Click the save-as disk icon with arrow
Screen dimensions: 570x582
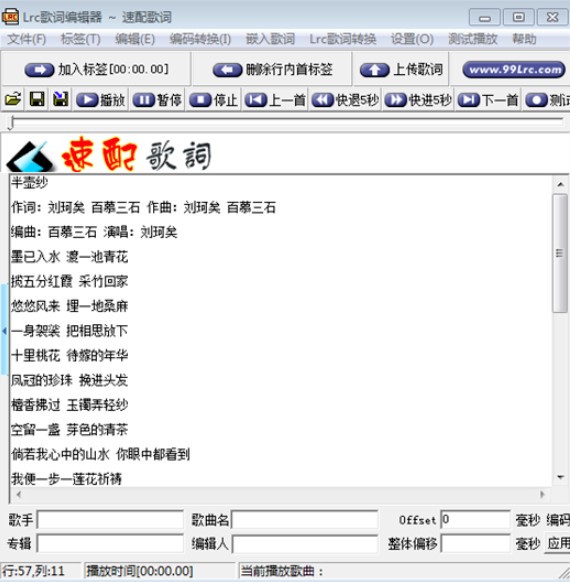(x=60, y=99)
